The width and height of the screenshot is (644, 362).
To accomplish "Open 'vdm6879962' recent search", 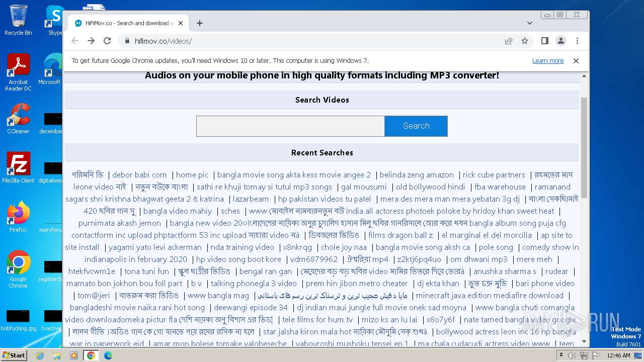I will [x=314, y=259].
